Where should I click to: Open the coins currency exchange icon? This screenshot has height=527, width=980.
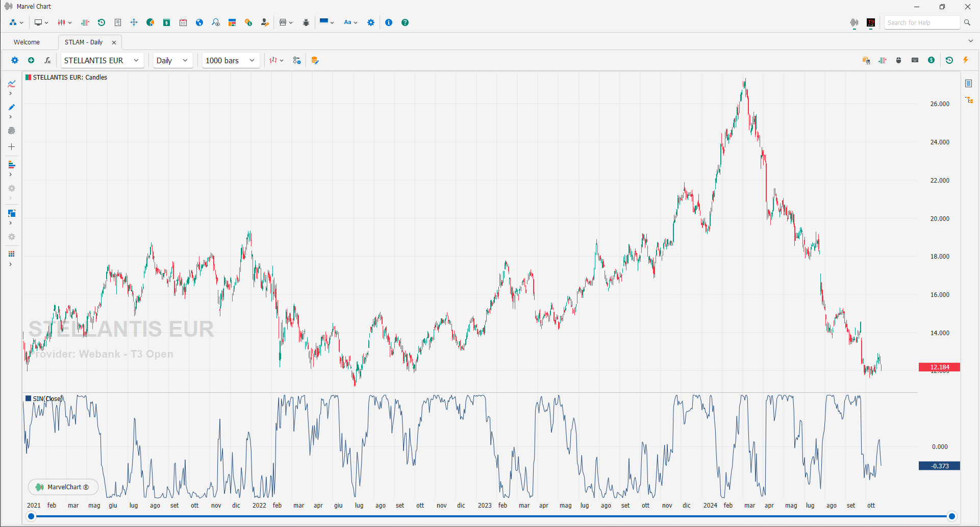coord(248,22)
